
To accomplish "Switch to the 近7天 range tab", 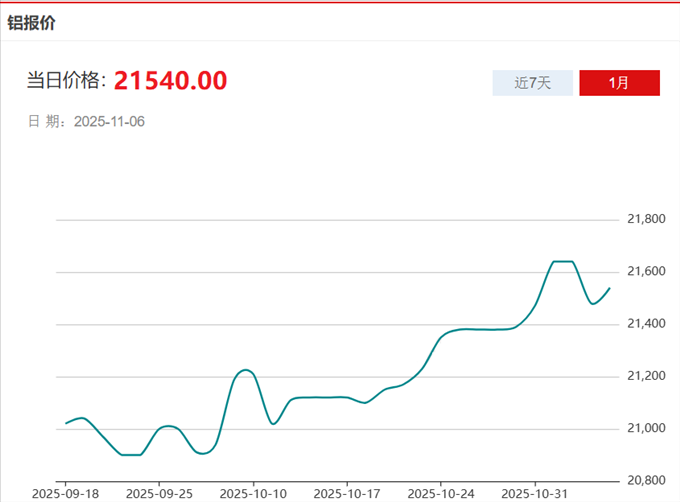I will point(532,83).
